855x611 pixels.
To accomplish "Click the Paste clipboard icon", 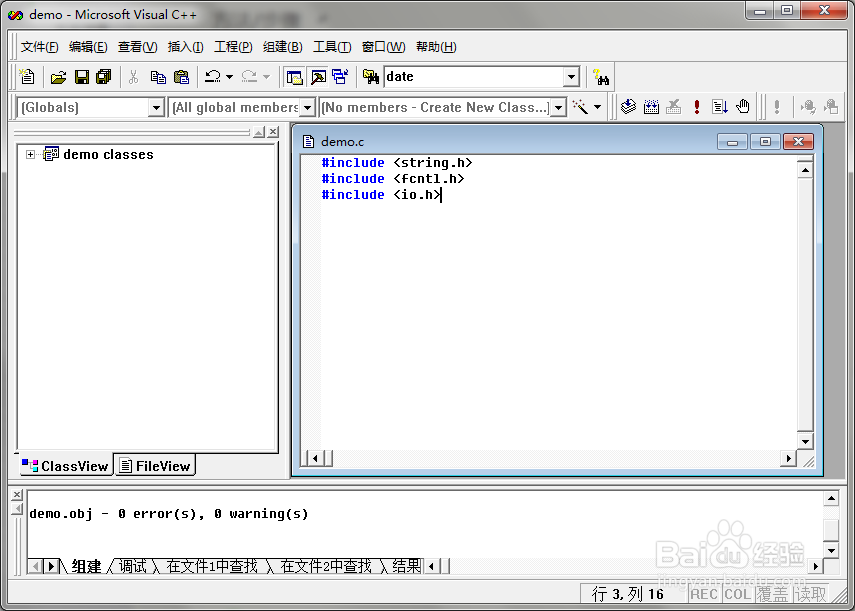I will click(181, 77).
